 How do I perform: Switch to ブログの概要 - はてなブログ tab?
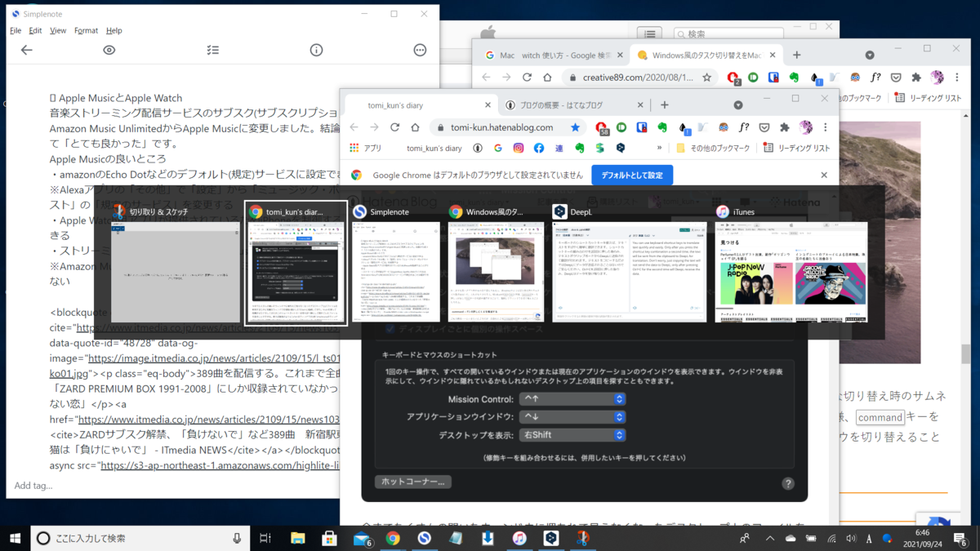[576, 105]
